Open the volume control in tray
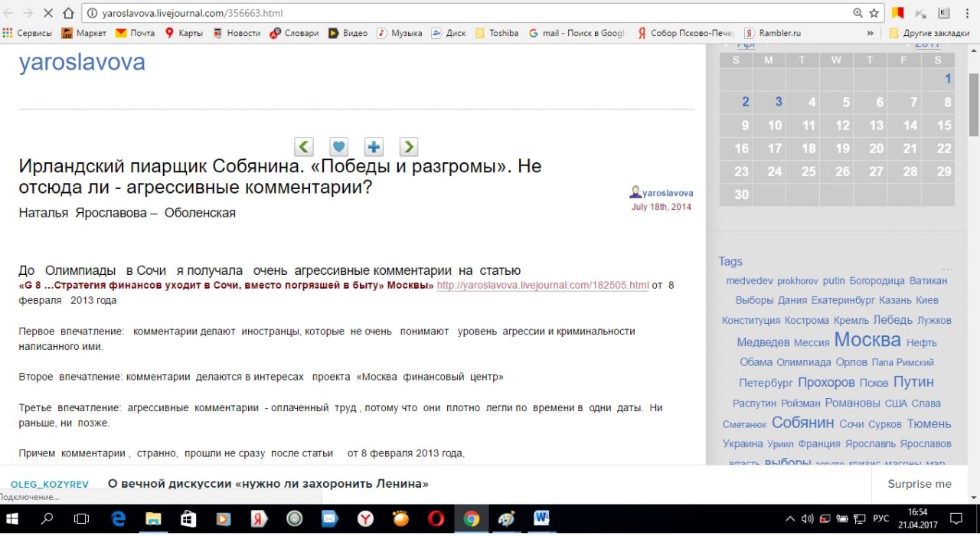980x536 pixels. [807, 518]
